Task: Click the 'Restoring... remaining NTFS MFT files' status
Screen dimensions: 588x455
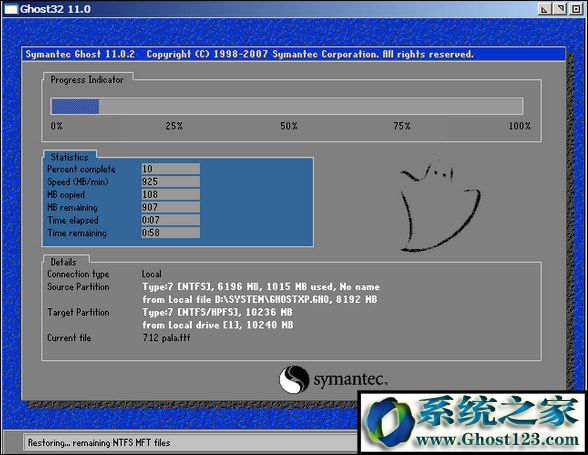Action: click(x=99, y=443)
